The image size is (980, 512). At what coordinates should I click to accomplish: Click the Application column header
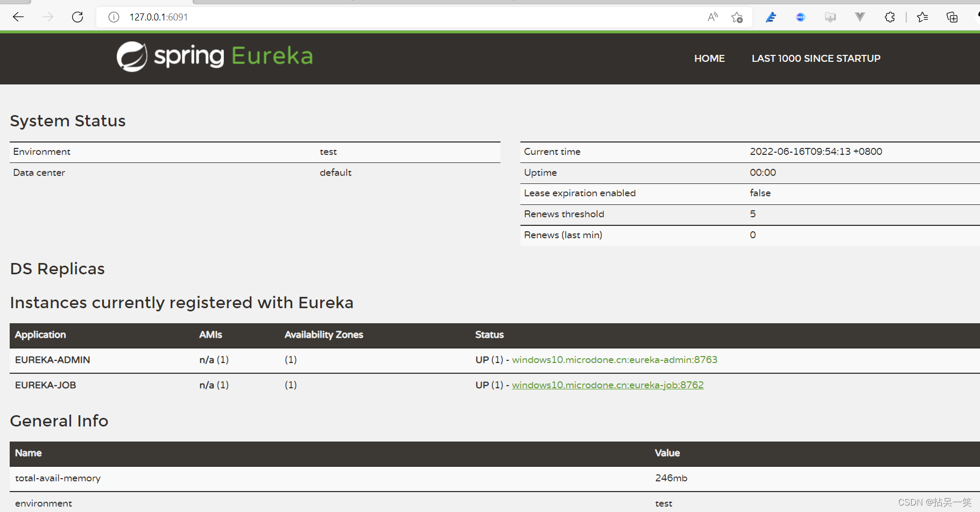[40, 335]
